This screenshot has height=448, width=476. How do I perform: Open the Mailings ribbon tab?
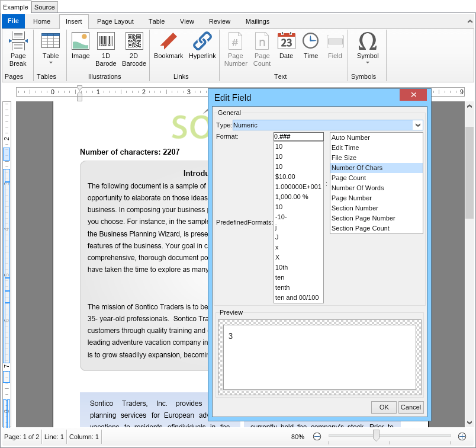click(257, 21)
